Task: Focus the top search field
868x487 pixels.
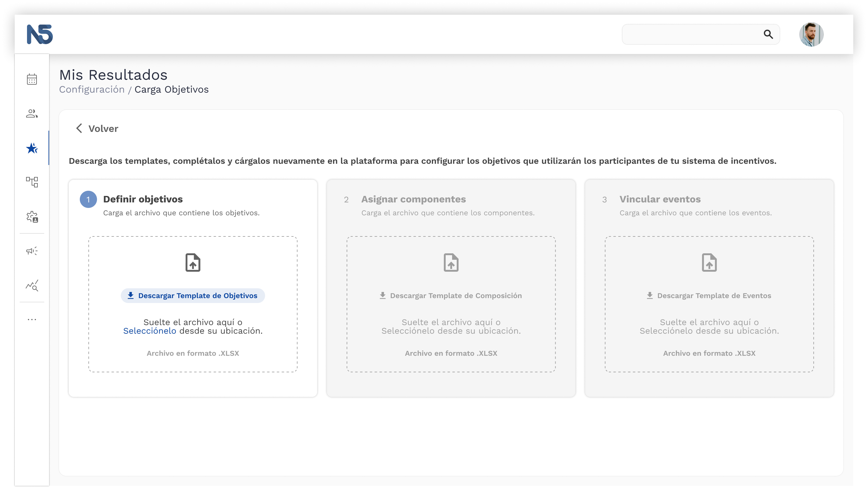Action: [700, 34]
